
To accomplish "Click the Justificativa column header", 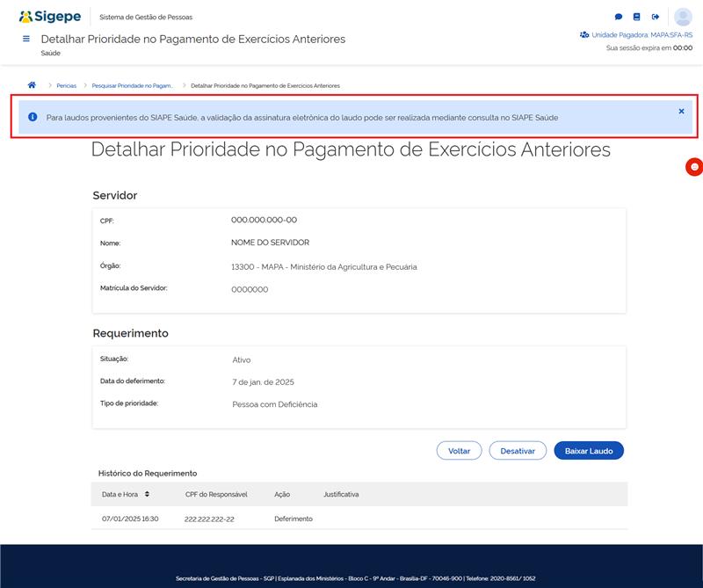I will click(x=341, y=494).
